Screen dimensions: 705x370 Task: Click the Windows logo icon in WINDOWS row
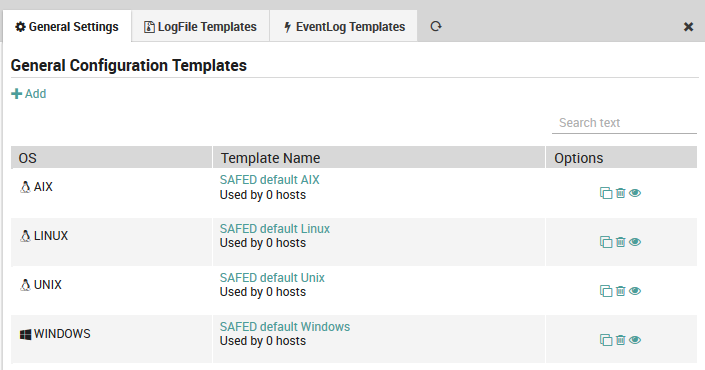26,334
